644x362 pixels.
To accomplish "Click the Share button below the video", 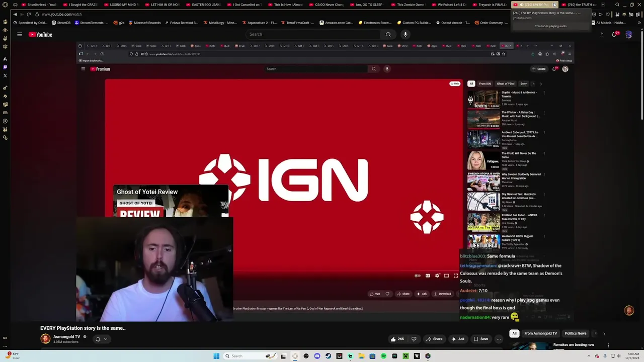I will pyautogui.click(x=434, y=339).
